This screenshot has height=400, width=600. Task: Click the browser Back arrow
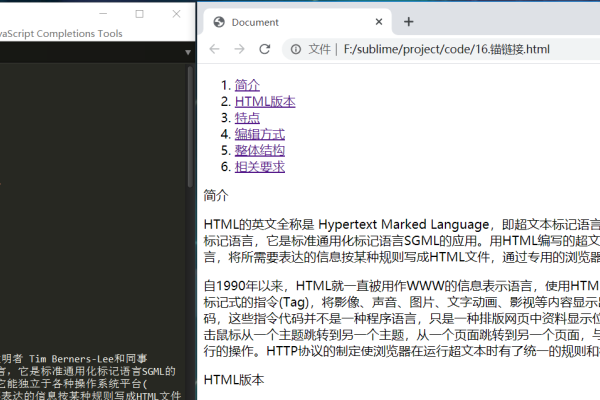214,49
